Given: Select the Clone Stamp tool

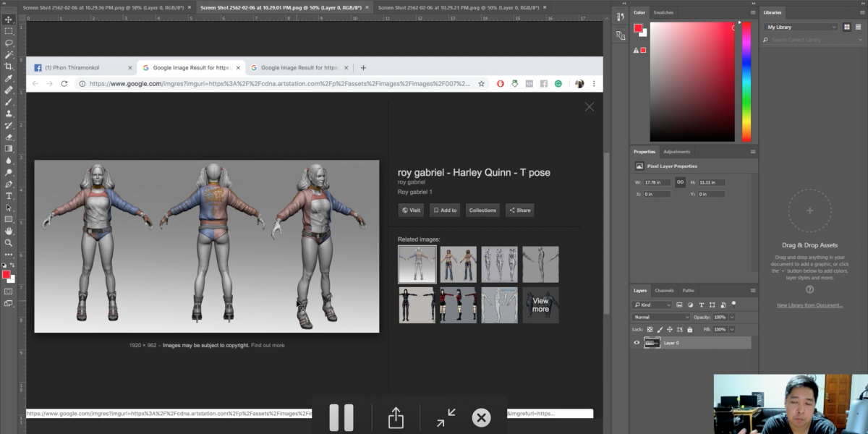Looking at the screenshot, I should click(x=9, y=114).
